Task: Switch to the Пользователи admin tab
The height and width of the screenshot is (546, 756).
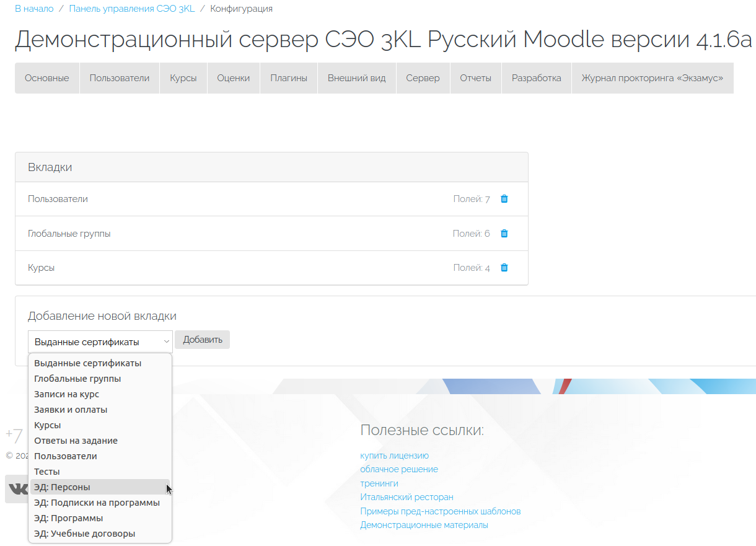Action: pyautogui.click(x=120, y=78)
